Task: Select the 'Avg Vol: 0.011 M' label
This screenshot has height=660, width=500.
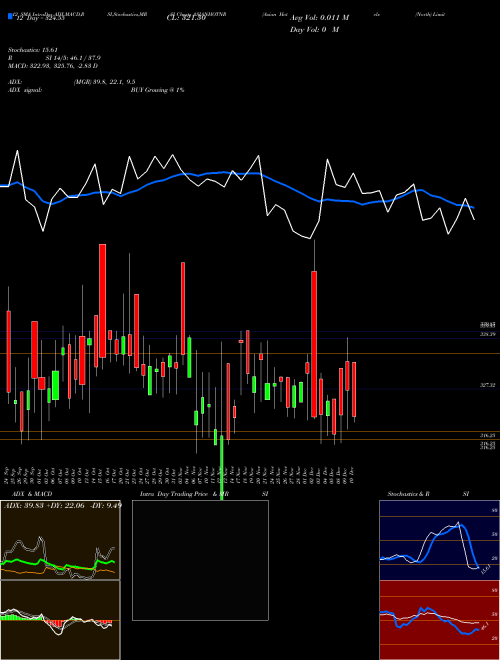Action: pyautogui.click(x=319, y=18)
